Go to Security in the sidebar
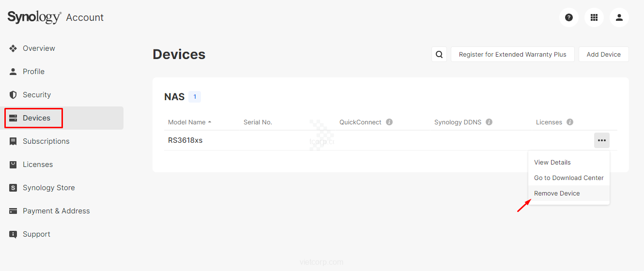 pos(37,95)
